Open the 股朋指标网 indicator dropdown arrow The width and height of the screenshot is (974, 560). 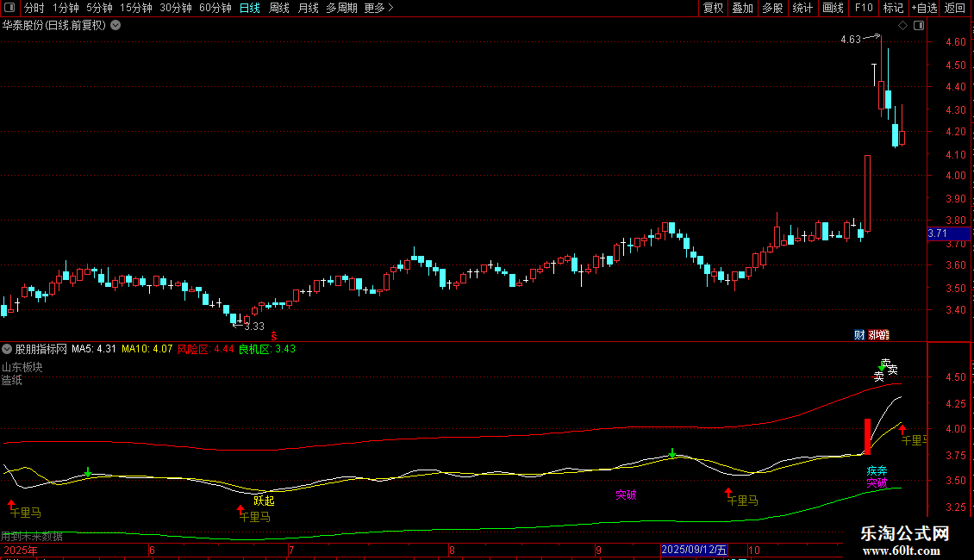7,349
